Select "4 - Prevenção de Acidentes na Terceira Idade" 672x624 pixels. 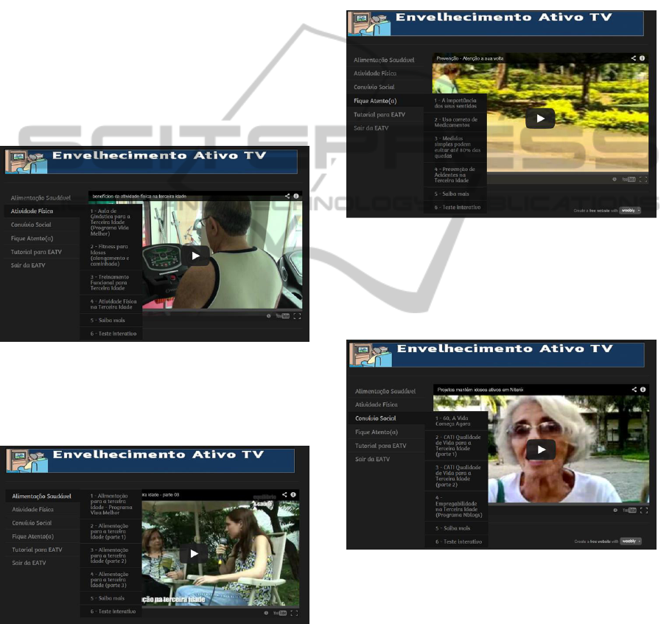pos(455,175)
